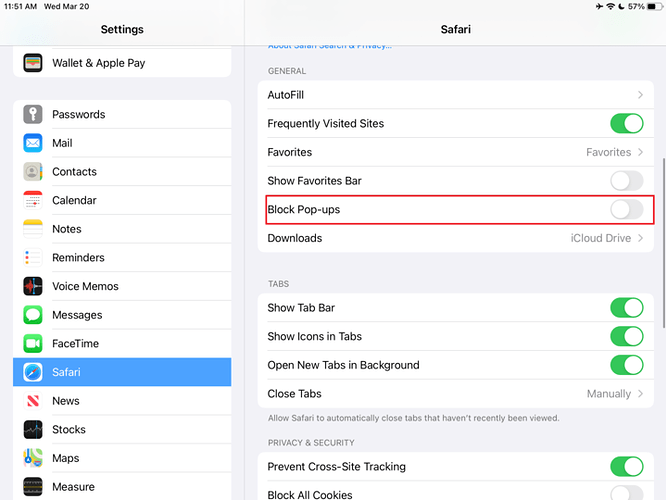The width and height of the screenshot is (666, 500).
Task: Tap the Maps icon
Action: click(33, 458)
